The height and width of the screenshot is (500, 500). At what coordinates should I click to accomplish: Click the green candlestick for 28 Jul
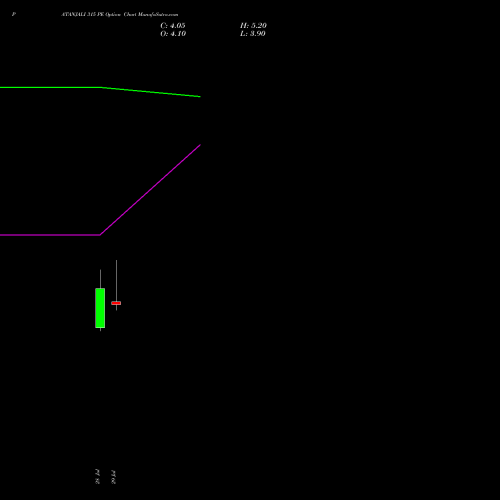100,308
